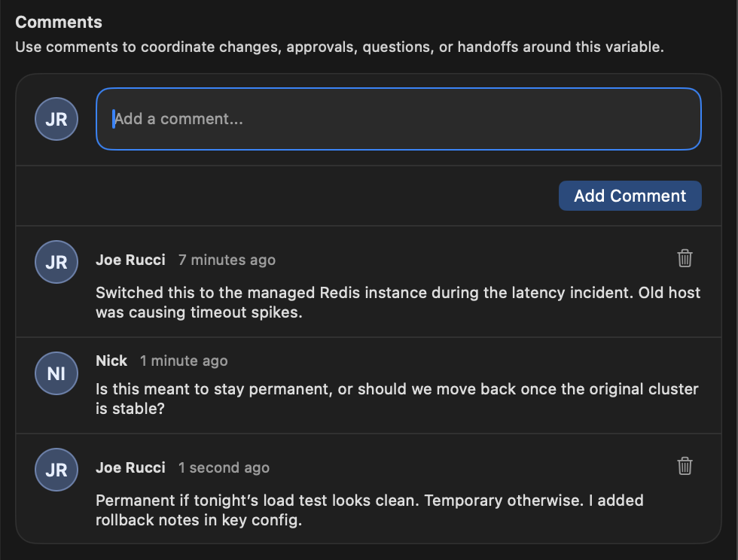Click the 1 second ago timestamp
The width and height of the screenshot is (738, 560).
point(224,467)
